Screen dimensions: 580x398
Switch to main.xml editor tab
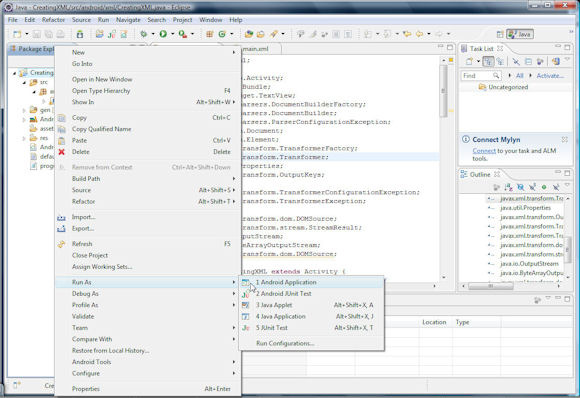[x=256, y=49]
